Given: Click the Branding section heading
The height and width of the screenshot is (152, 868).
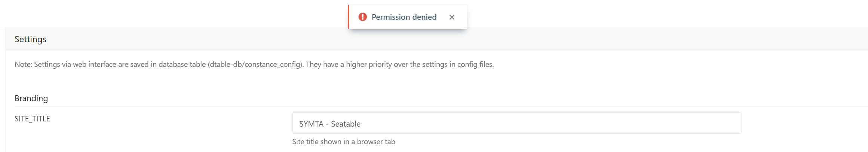Looking at the screenshot, I should click(31, 98).
